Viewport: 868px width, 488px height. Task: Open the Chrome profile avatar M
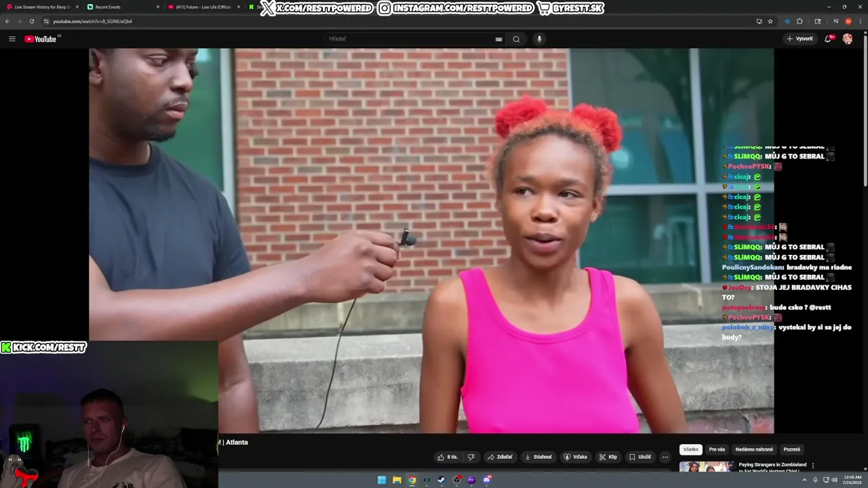click(848, 21)
